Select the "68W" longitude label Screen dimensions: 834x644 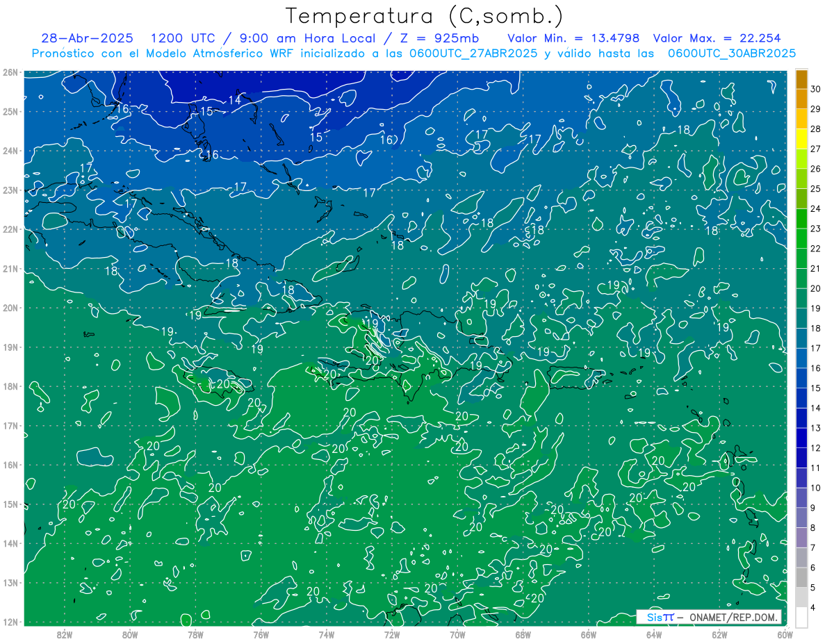tap(523, 634)
